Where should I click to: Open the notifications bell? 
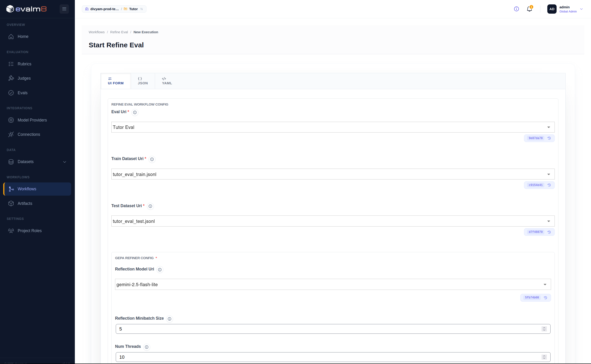tap(529, 9)
